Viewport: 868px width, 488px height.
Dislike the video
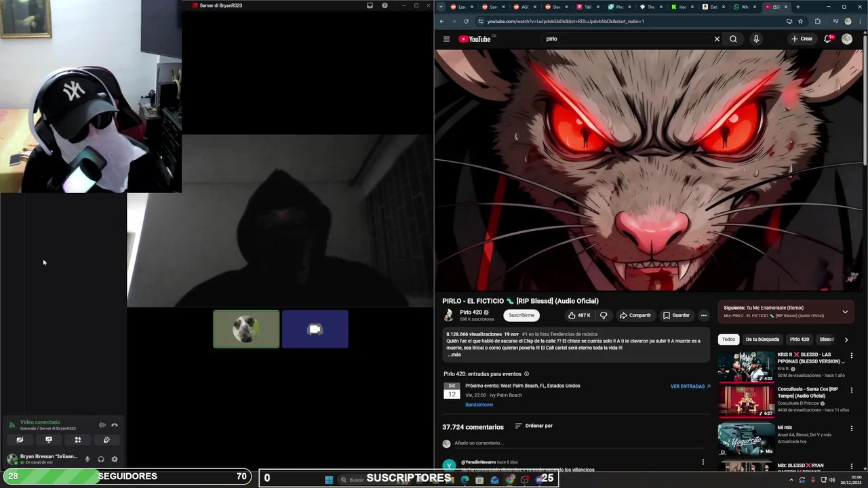[x=604, y=315]
